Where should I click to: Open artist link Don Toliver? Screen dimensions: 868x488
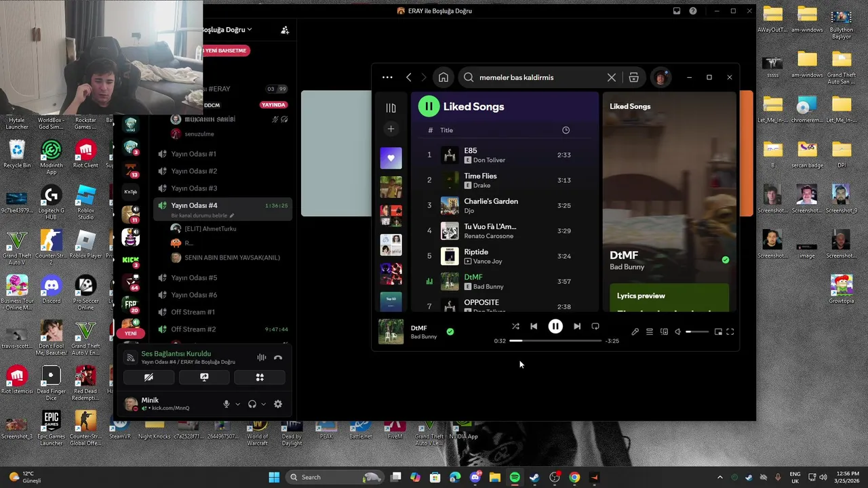(489, 160)
